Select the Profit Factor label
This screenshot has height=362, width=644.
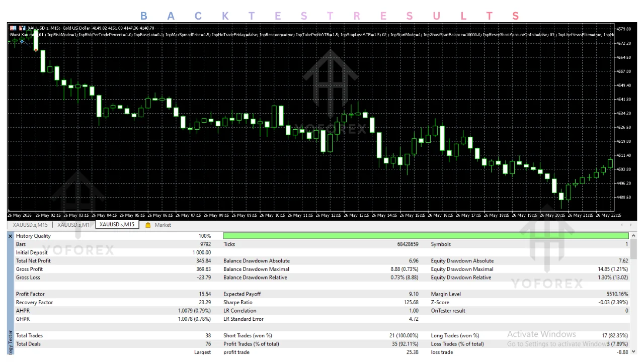30,294
